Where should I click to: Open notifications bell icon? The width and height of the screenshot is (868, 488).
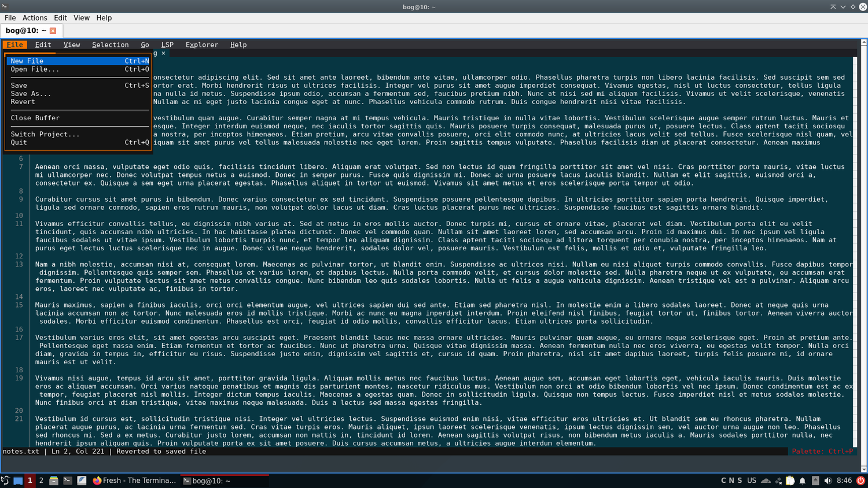coord(803,480)
